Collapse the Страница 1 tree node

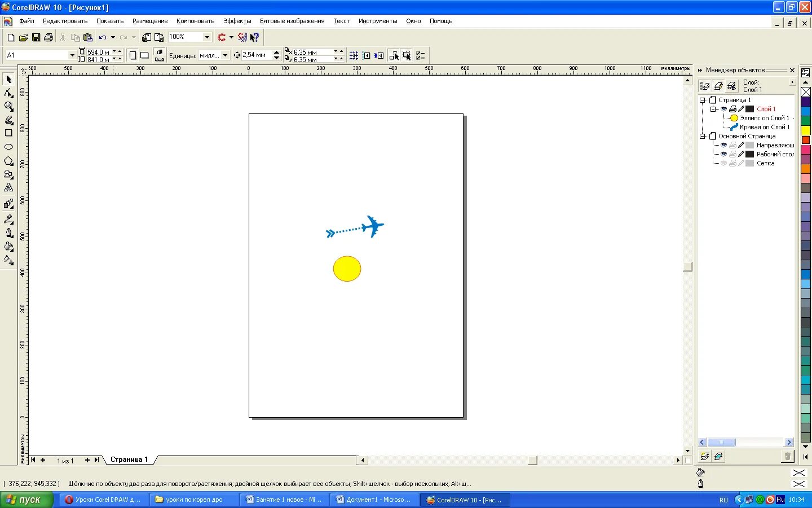(703, 100)
